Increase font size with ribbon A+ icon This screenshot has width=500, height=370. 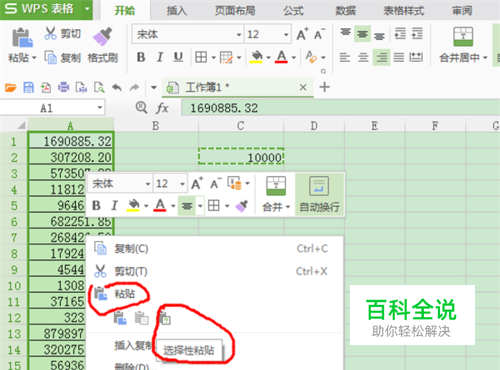302,34
